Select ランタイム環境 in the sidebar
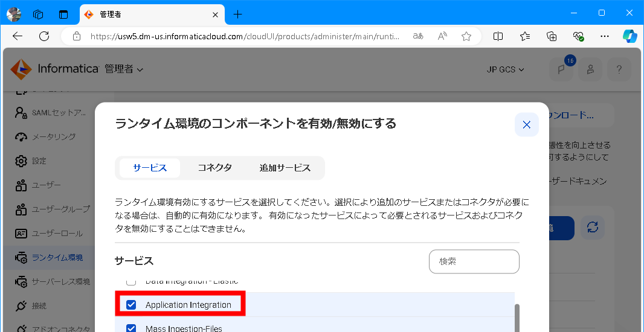 pos(48,258)
